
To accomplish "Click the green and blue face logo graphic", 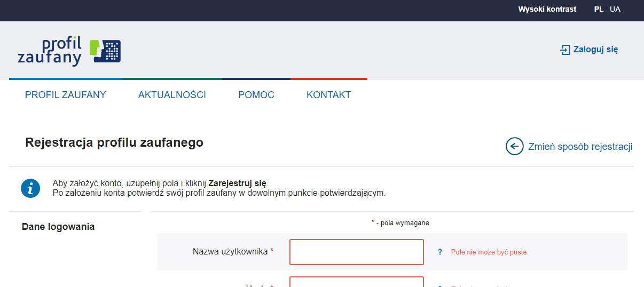I will [x=105, y=51].
